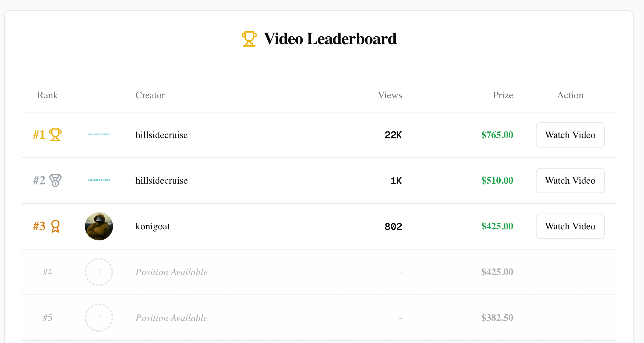Image resolution: width=644 pixels, height=343 pixels.
Task: Open Watch Video for rank #2
Action: click(570, 181)
